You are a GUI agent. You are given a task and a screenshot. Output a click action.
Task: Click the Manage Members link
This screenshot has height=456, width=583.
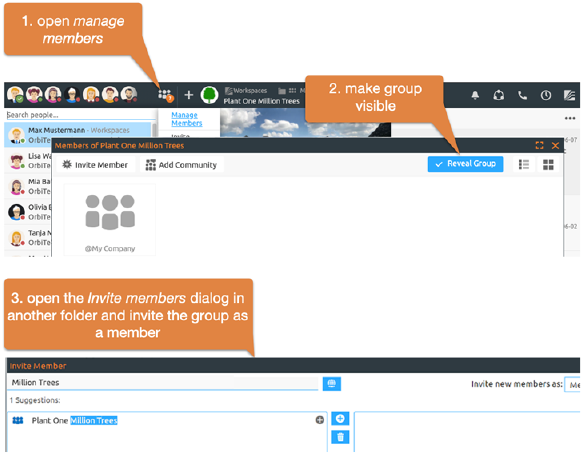click(187, 119)
